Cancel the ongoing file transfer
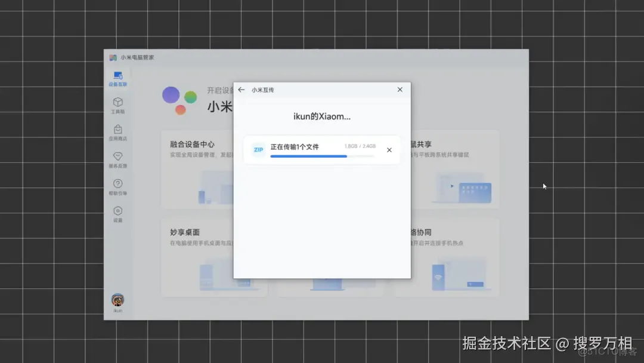Viewport: 644px width, 363px height. pos(389,150)
